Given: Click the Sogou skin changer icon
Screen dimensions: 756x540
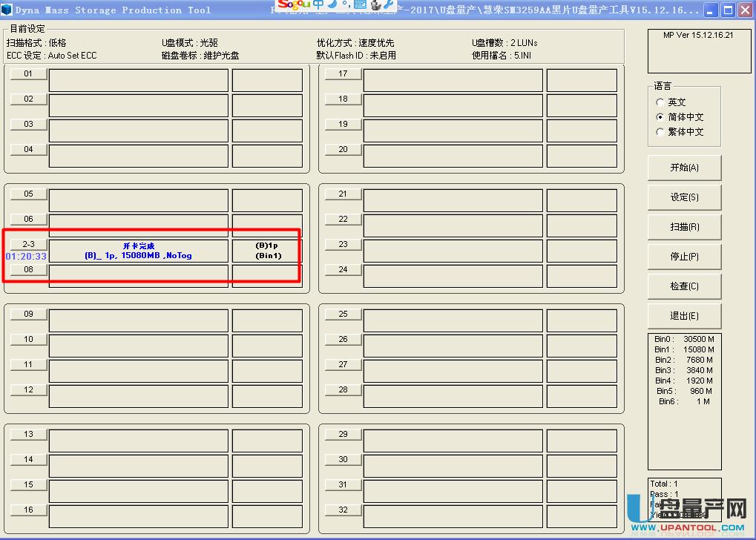Looking at the screenshot, I should tap(375, 6).
